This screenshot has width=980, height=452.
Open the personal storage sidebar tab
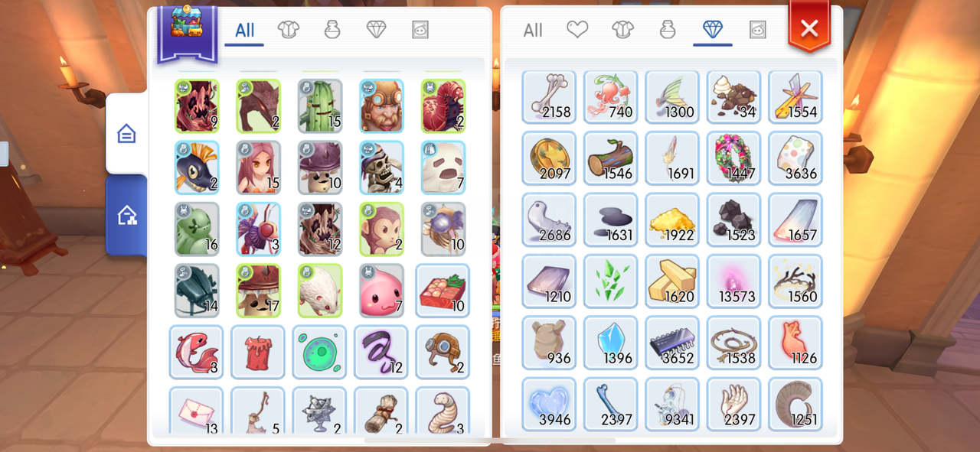[x=126, y=135]
